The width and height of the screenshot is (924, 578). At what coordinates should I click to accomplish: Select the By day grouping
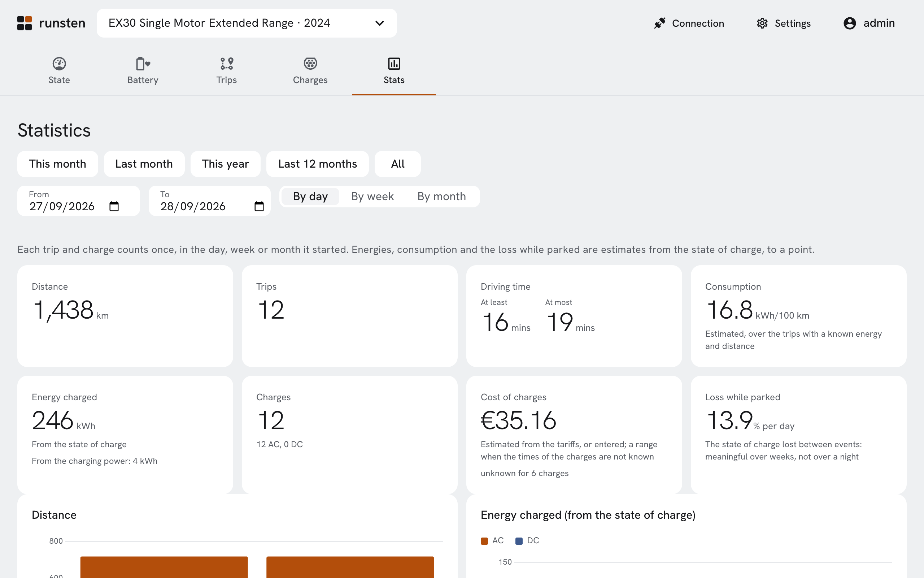310,197
